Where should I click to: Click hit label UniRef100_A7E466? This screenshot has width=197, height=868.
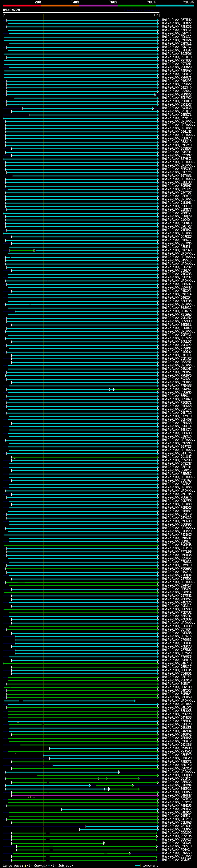click(177, 386)
